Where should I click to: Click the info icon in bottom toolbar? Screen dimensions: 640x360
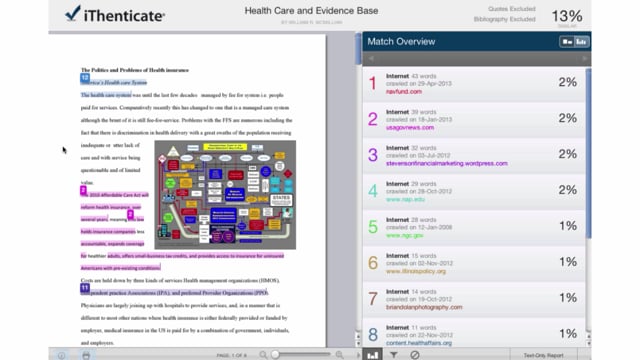click(x=61, y=356)
